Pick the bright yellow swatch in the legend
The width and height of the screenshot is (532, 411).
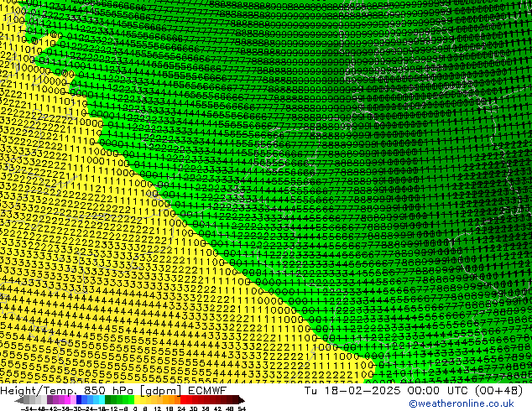pos(137,399)
